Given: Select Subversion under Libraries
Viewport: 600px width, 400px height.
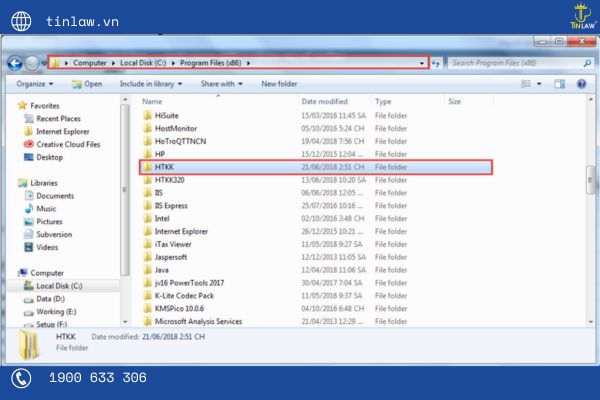Looking at the screenshot, I should 54,234.
